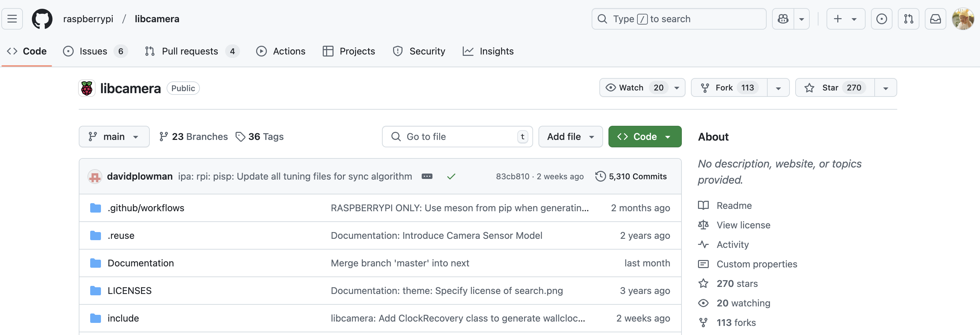The image size is (980, 335).
Task: Click the search bar in header
Action: point(679,18)
